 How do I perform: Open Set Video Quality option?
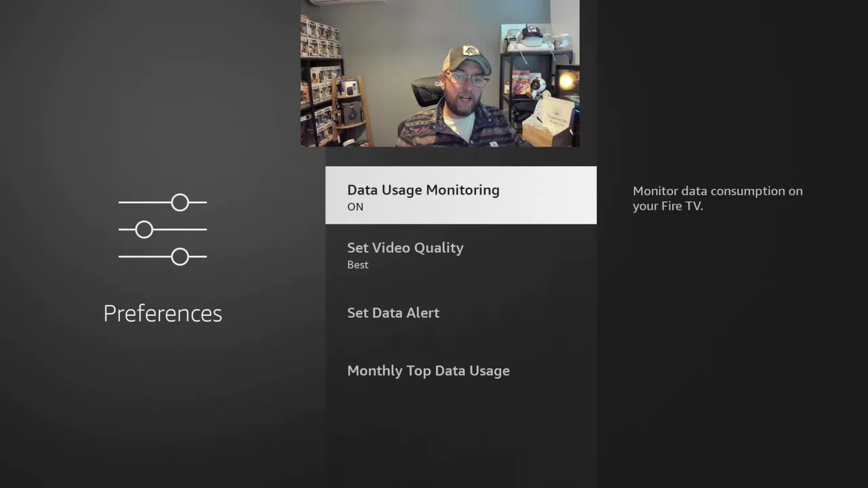[461, 255]
